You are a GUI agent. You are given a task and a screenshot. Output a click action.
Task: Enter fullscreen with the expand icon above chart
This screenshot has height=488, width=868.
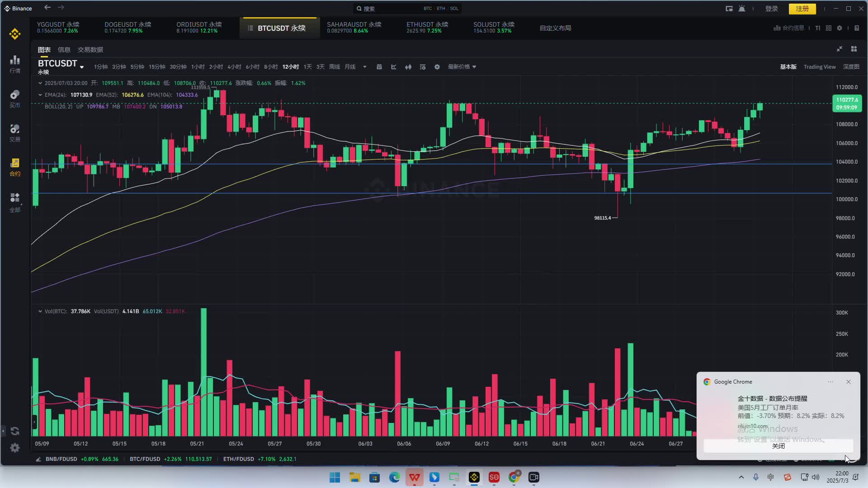(840, 49)
